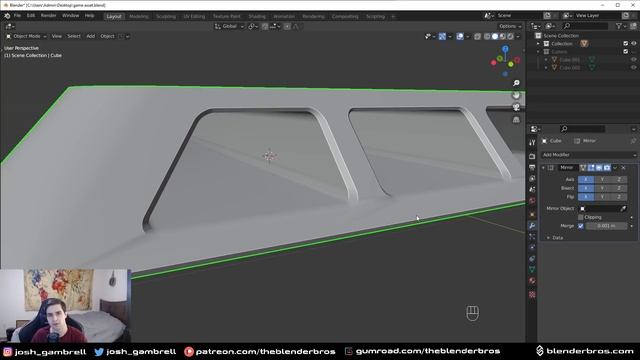The width and height of the screenshot is (640, 360).
Task: Open the Modifier properties wrench tab
Action: click(532, 226)
